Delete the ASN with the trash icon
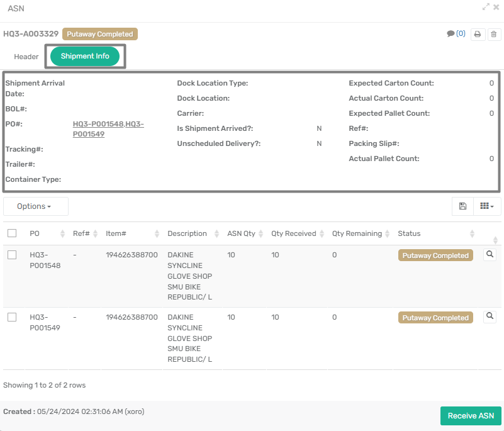504x431 pixels. 494,34
